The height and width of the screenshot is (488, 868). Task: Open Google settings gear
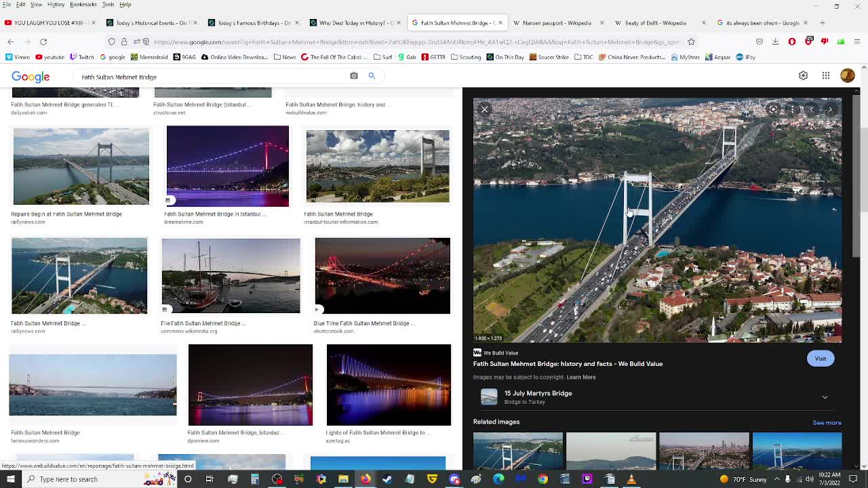pyautogui.click(x=803, y=76)
